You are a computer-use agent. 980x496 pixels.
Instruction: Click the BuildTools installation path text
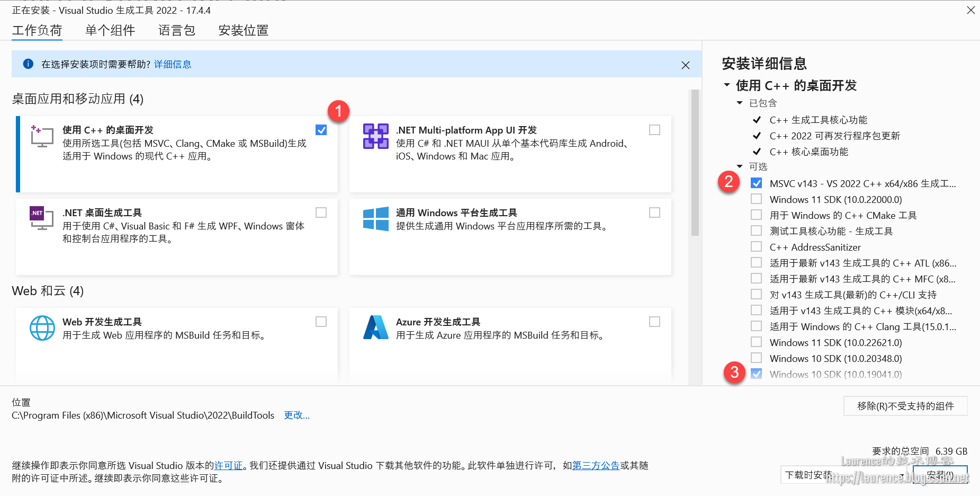tap(143, 415)
